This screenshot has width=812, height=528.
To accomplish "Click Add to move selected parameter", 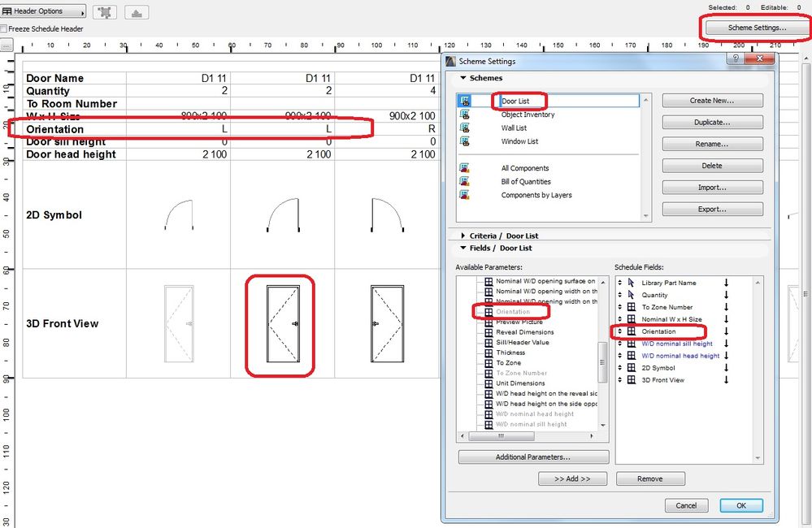I will (572, 478).
